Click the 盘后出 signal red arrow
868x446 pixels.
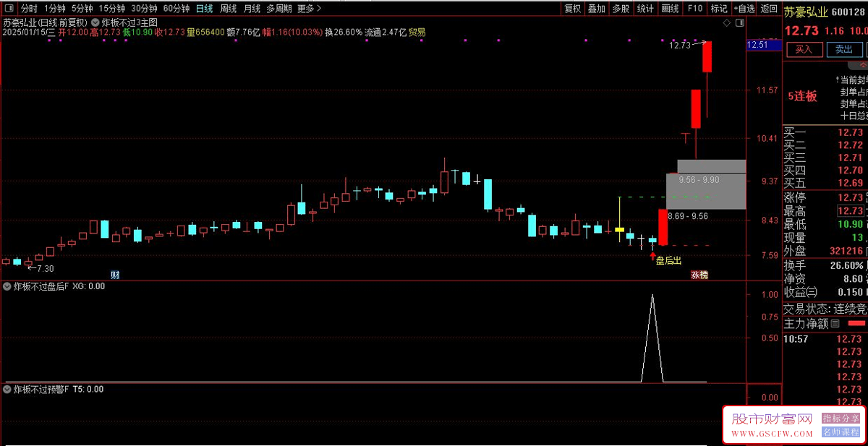(652, 255)
